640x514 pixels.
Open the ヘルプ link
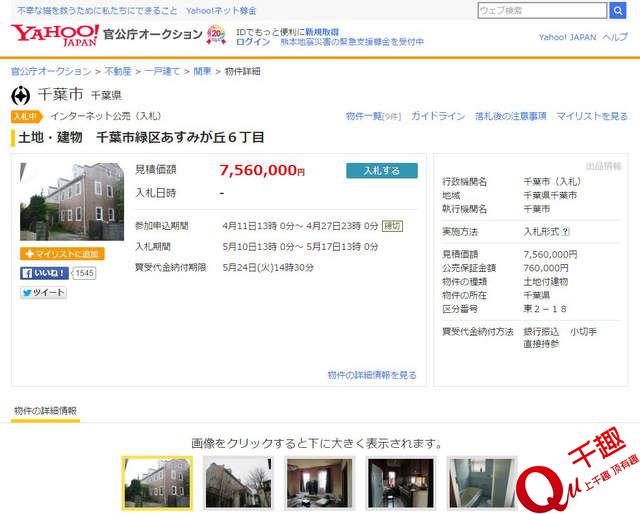pos(615,37)
